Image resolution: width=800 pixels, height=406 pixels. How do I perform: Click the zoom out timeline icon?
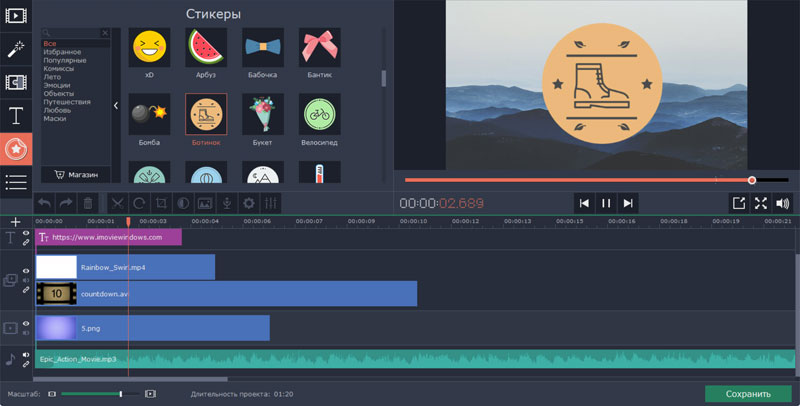coord(52,394)
